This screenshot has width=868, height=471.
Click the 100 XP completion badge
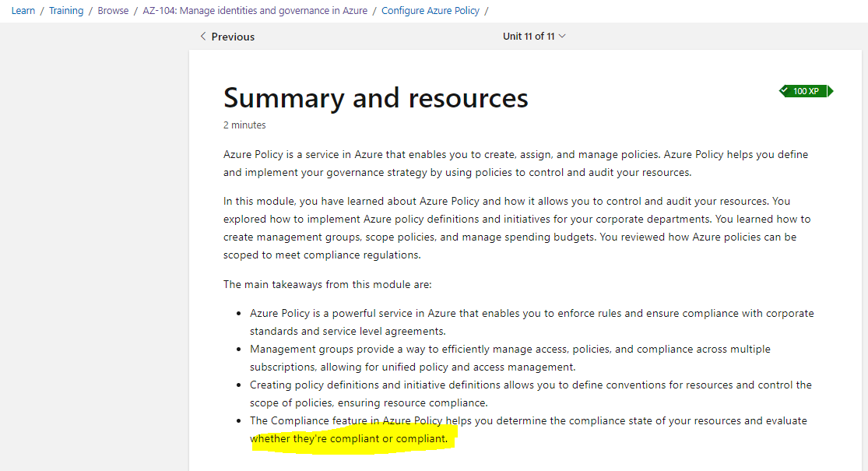(806, 91)
